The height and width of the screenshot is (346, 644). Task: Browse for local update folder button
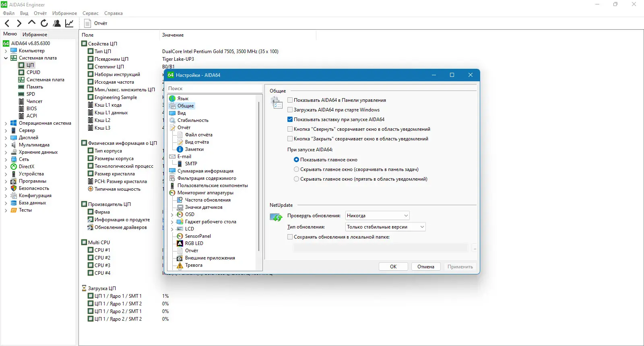[x=475, y=248]
